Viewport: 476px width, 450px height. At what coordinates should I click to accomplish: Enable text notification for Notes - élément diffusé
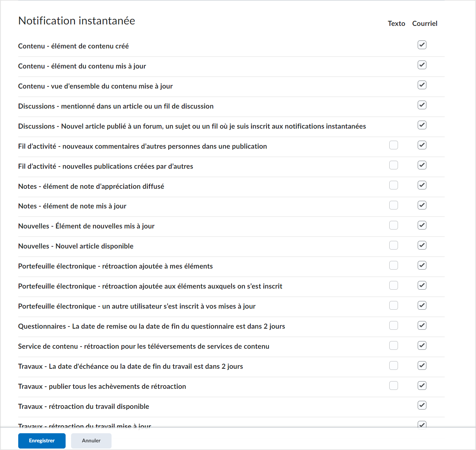393,185
